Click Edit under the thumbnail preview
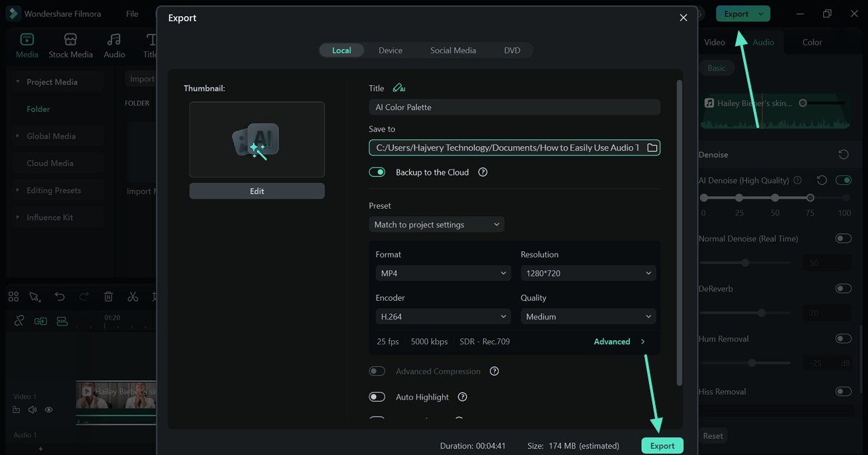868x455 pixels. click(257, 191)
